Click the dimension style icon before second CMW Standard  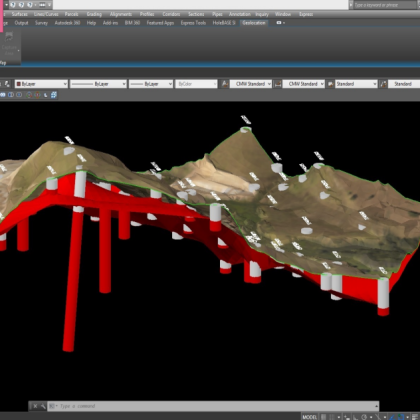click(x=278, y=84)
